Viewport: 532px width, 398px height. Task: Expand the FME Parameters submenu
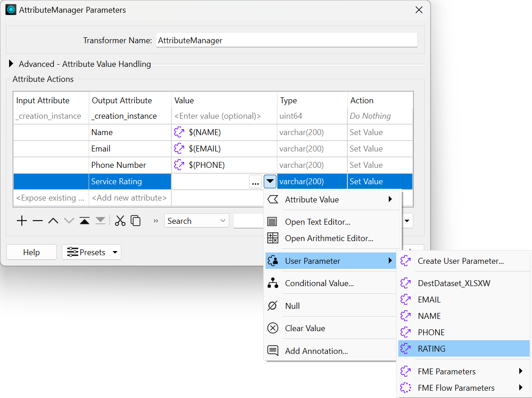click(x=521, y=371)
